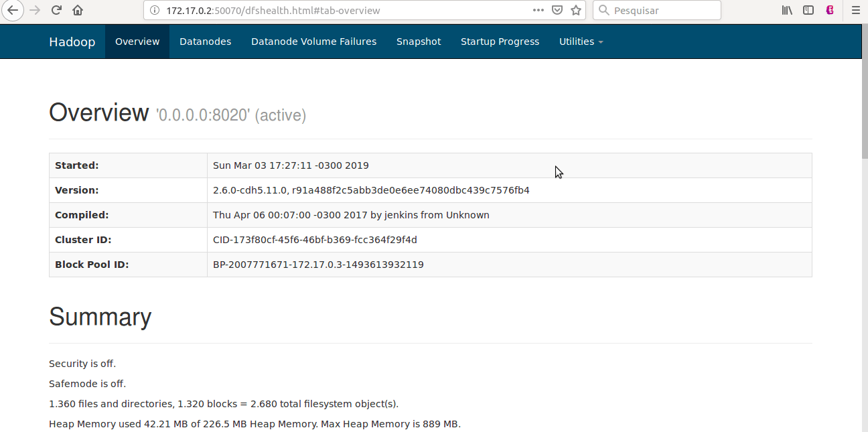Open page actions three-dot menu

coord(538,10)
